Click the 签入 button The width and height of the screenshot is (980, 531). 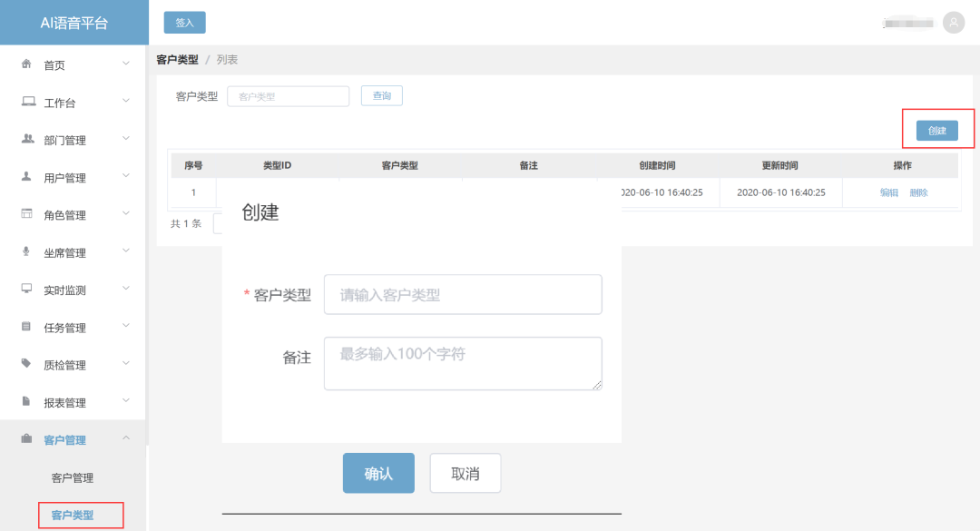coord(184,23)
